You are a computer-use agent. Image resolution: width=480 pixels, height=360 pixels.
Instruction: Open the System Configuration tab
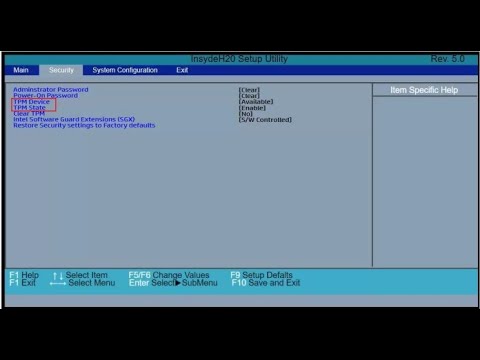coord(125,70)
